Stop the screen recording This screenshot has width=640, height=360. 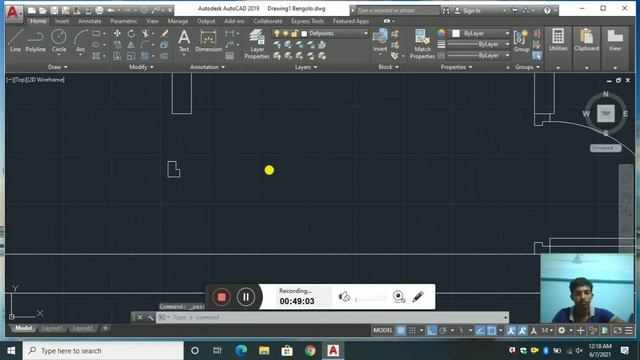(x=221, y=297)
